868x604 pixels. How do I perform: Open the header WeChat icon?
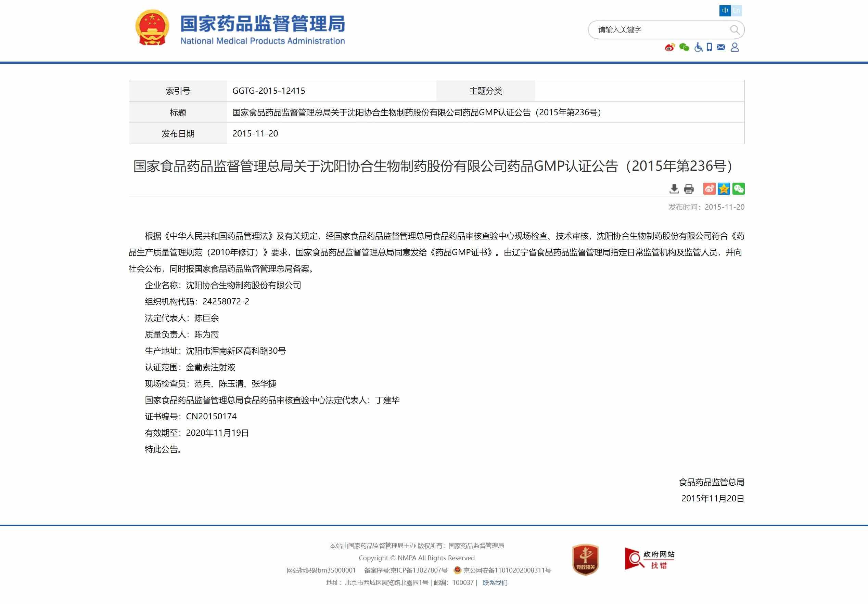pyautogui.click(x=684, y=47)
